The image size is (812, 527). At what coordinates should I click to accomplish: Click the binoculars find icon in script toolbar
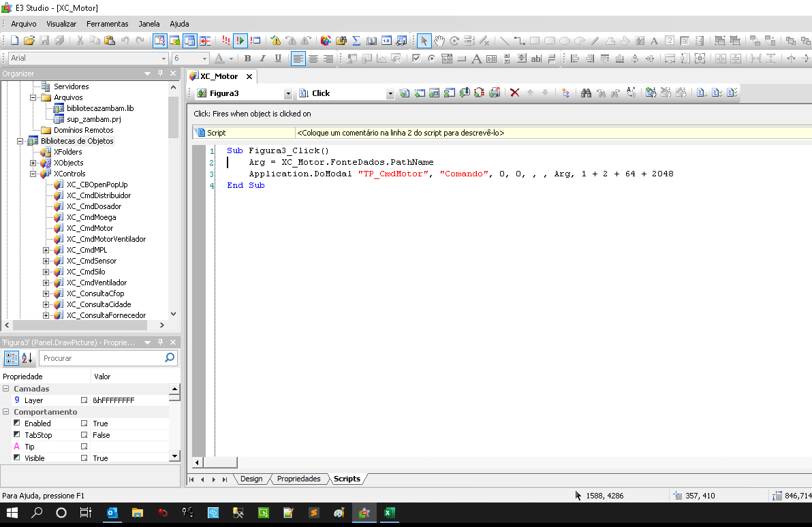587,93
